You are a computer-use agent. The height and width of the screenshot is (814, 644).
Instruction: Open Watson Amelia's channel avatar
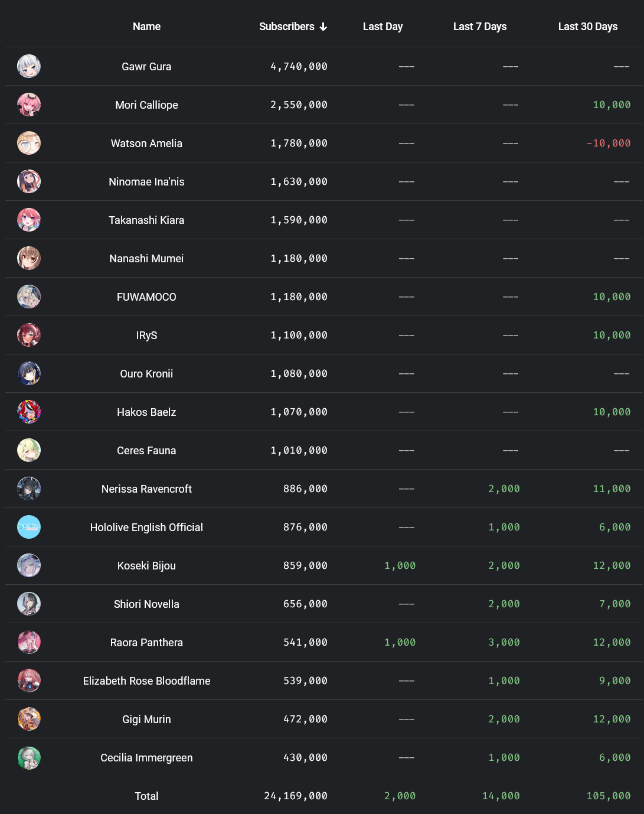click(29, 143)
